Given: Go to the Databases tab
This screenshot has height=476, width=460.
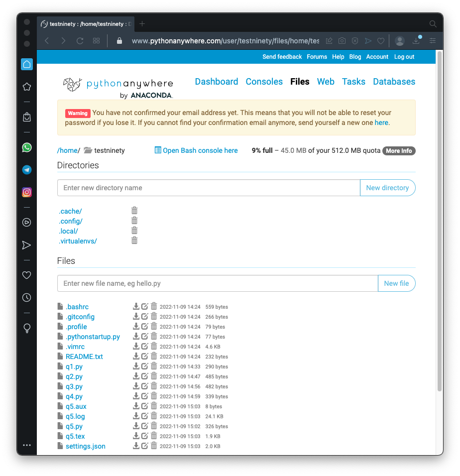Looking at the screenshot, I should click(394, 82).
